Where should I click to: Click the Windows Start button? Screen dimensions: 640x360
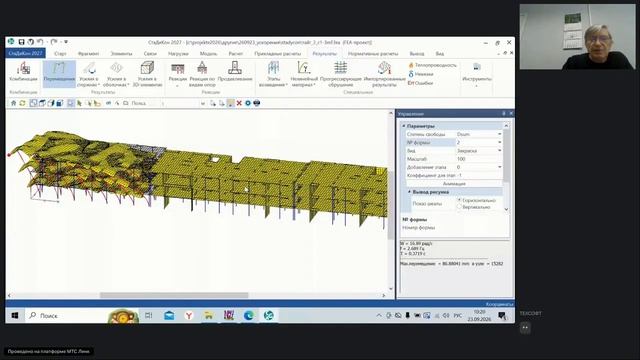(x=15, y=316)
